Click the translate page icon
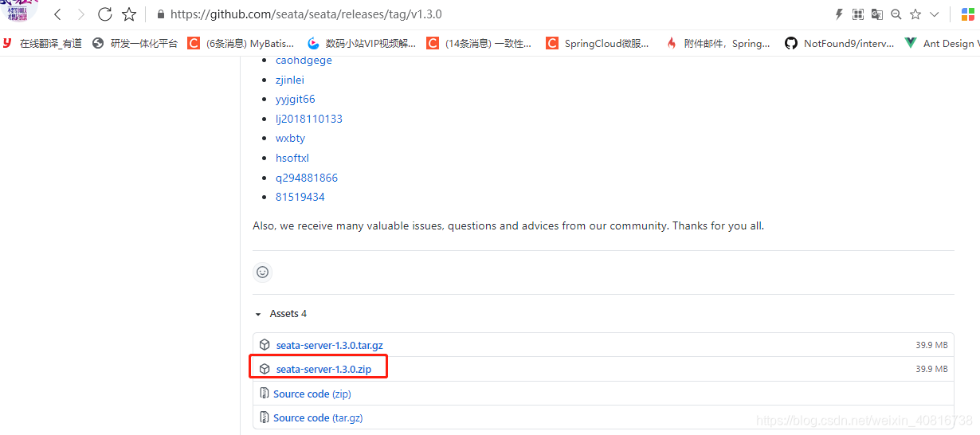 coord(877,14)
